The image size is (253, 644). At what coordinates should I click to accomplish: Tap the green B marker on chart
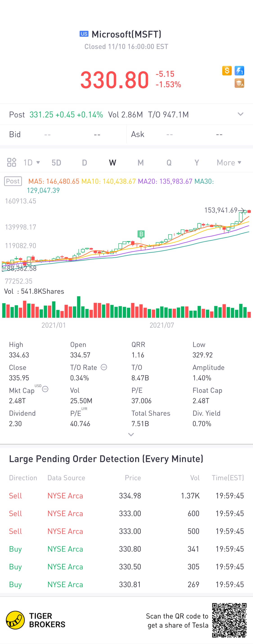point(141,234)
